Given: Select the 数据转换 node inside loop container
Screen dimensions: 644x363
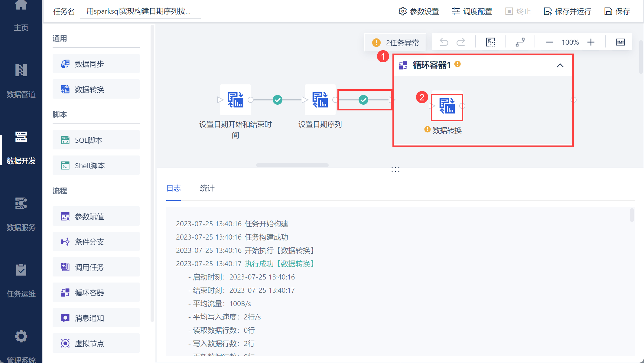Looking at the screenshot, I should click(x=447, y=106).
